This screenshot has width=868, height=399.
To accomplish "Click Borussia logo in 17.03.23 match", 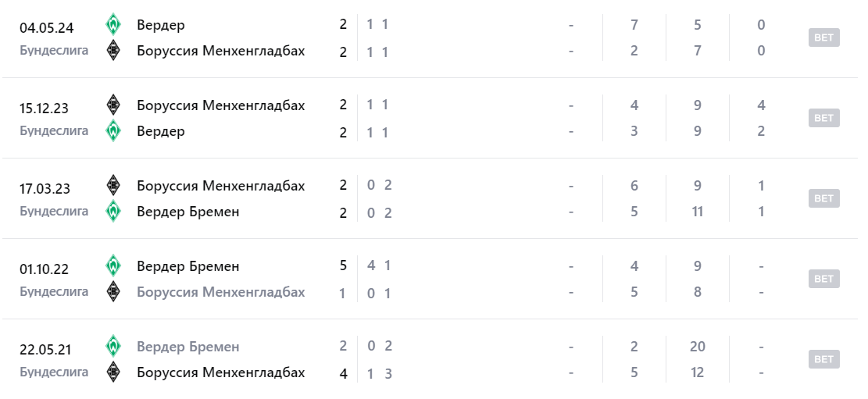I will 114,185.
